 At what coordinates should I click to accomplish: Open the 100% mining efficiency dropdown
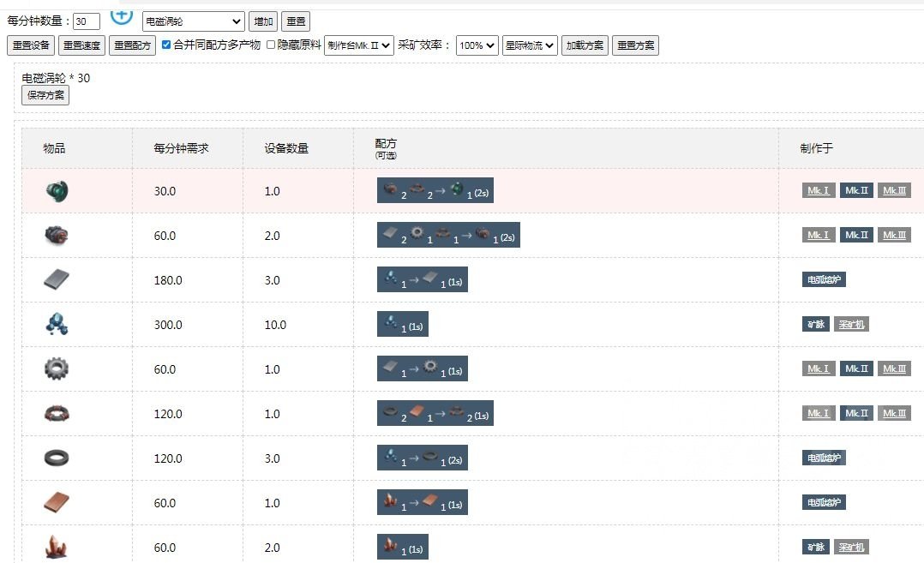(x=477, y=45)
